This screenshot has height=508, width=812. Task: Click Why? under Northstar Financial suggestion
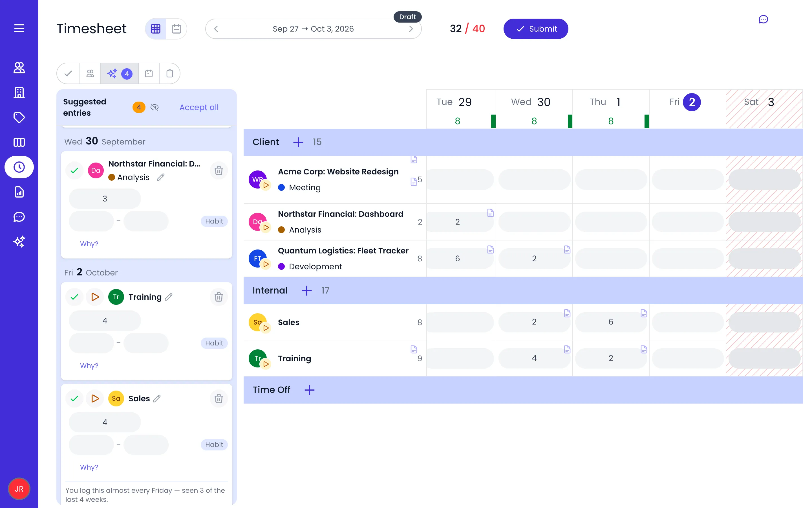tap(89, 244)
